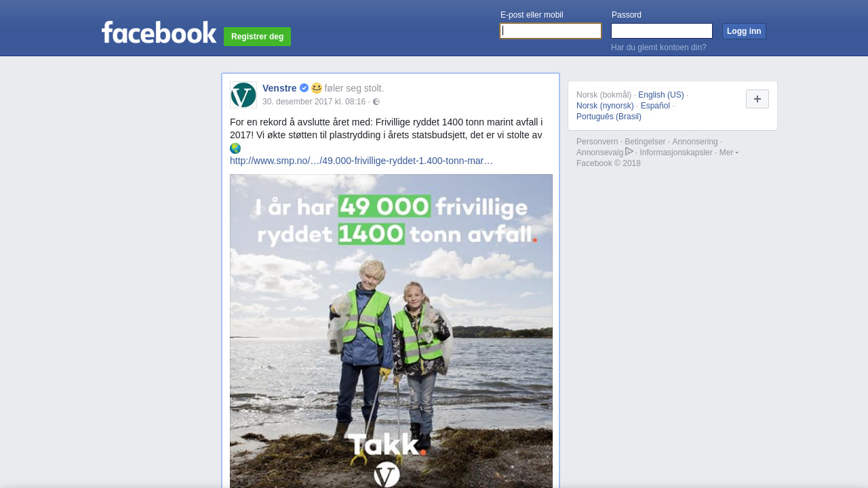Expand the Mer footer dropdown
The height and width of the screenshot is (488, 868).
pyautogui.click(x=729, y=152)
